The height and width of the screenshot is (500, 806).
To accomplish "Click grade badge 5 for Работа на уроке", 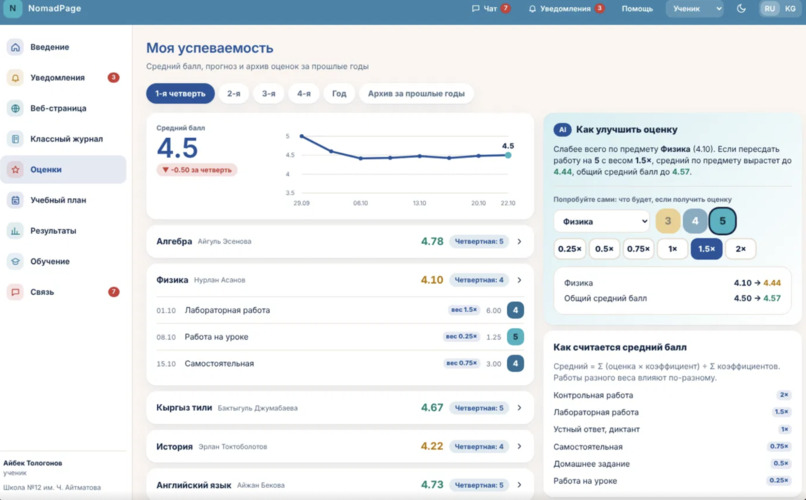I will pos(516,337).
